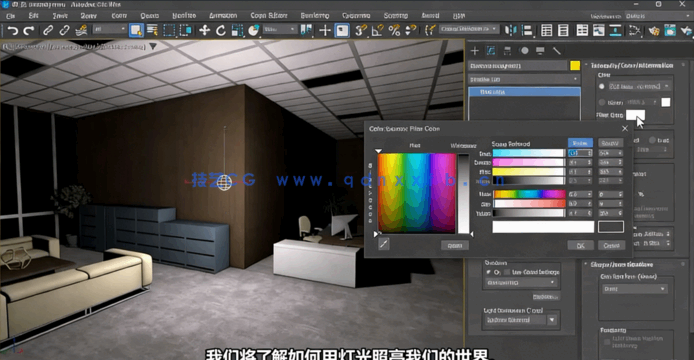The image size is (694, 360).
Task: Select the highlighted item in modifier stack
Action: coord(524,92)
